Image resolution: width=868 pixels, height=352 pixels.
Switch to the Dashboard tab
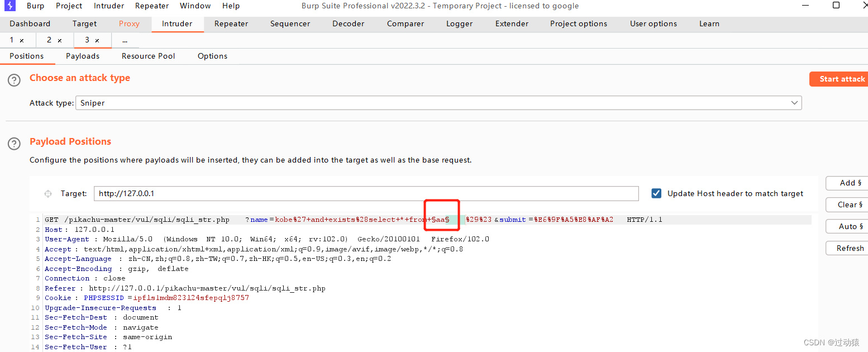(30, 23)
